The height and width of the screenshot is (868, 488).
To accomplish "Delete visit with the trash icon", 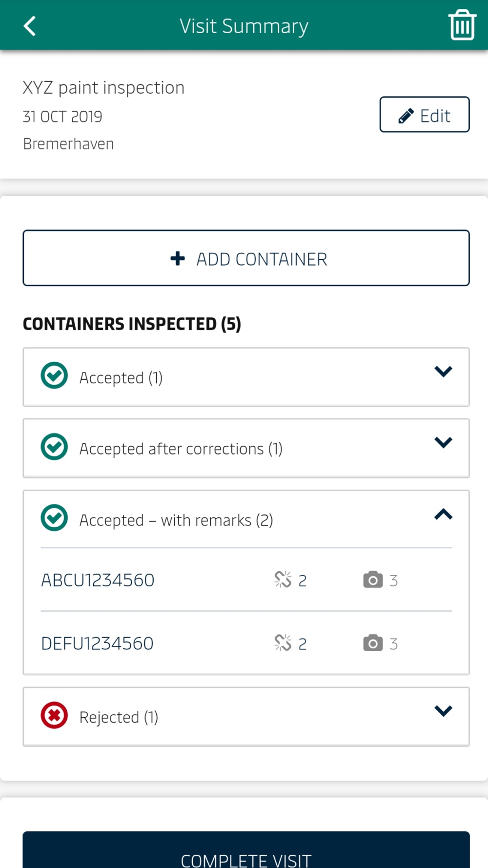I will [x=462, y=25].
